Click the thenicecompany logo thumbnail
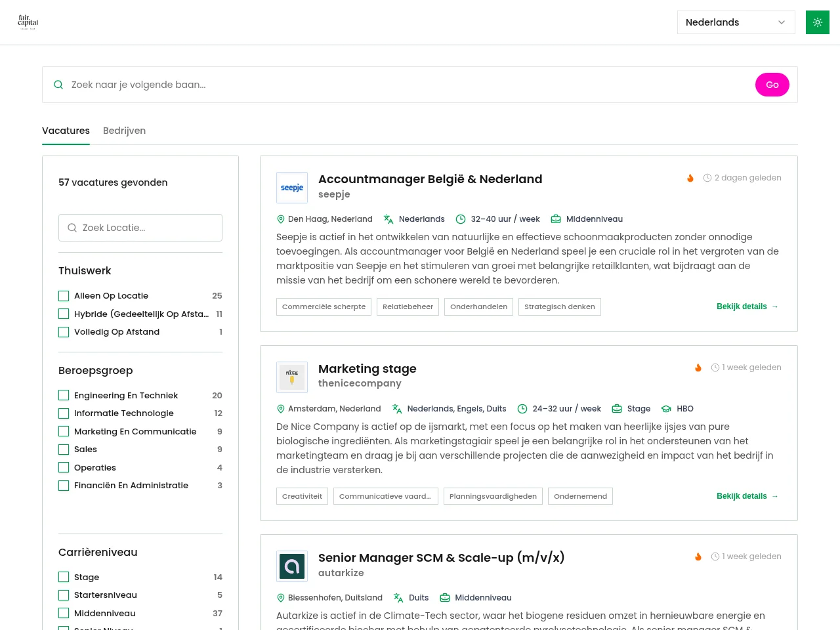 pos(292,377)
